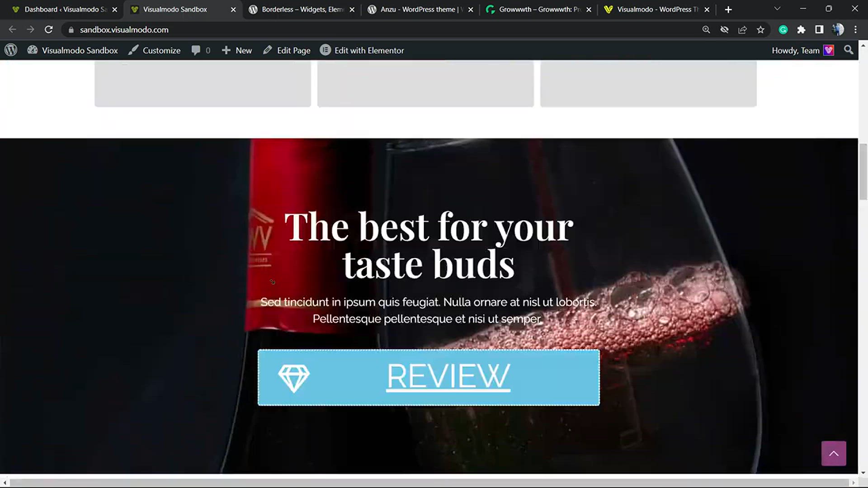
Task: Switch to Growwwth tab
Action: tap(540, 9)
